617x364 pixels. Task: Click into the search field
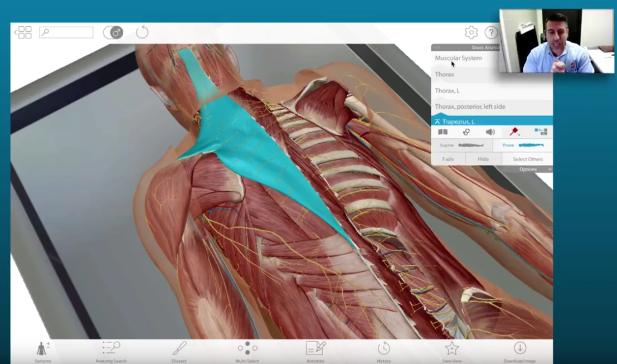click(66, 32)
